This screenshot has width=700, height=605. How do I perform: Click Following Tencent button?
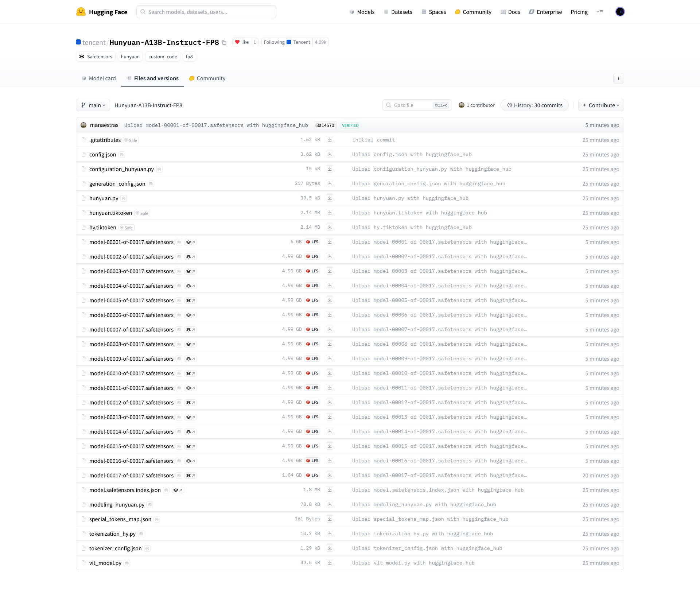click(x=287, y=42)
